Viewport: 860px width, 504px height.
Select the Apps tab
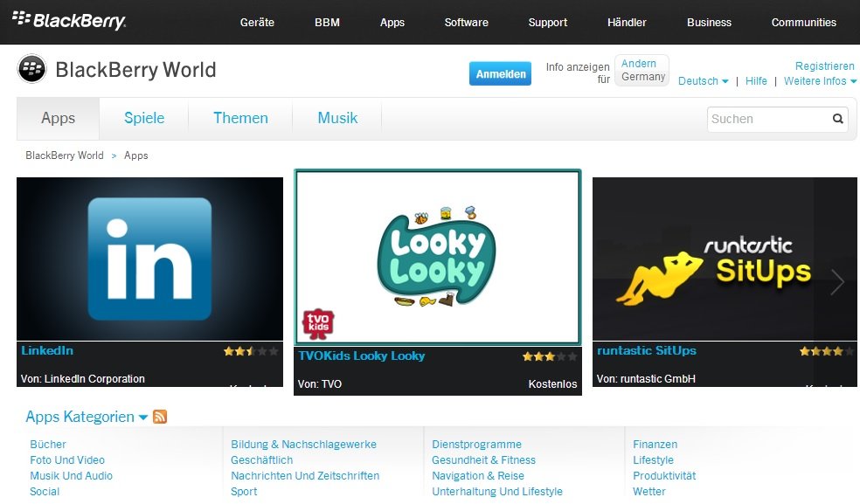pos(59,119)
